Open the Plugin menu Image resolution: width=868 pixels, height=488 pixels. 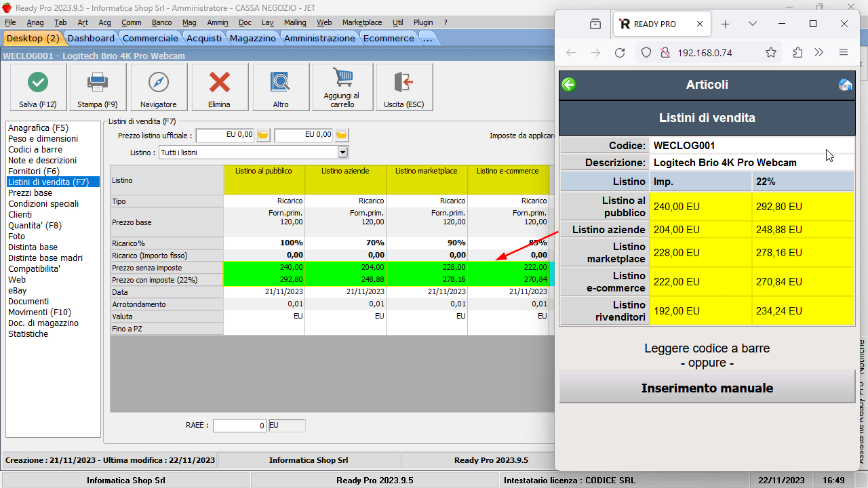pos(423,22)
